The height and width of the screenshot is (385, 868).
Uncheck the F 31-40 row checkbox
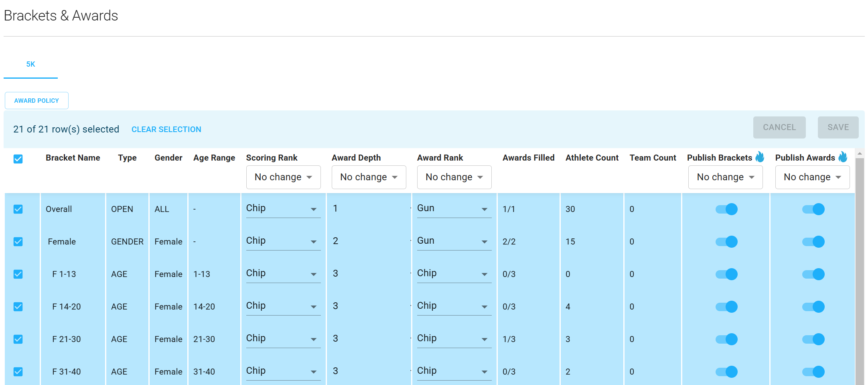(18, 372)
